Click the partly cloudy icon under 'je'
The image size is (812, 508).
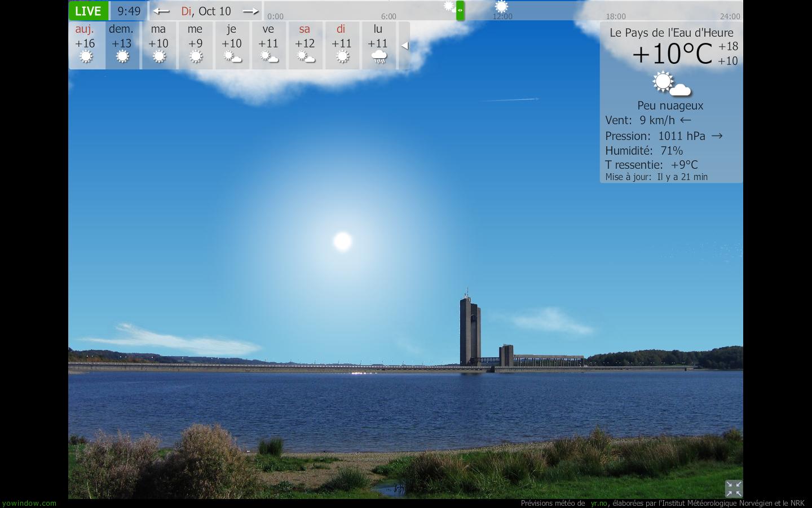point(232,57)
